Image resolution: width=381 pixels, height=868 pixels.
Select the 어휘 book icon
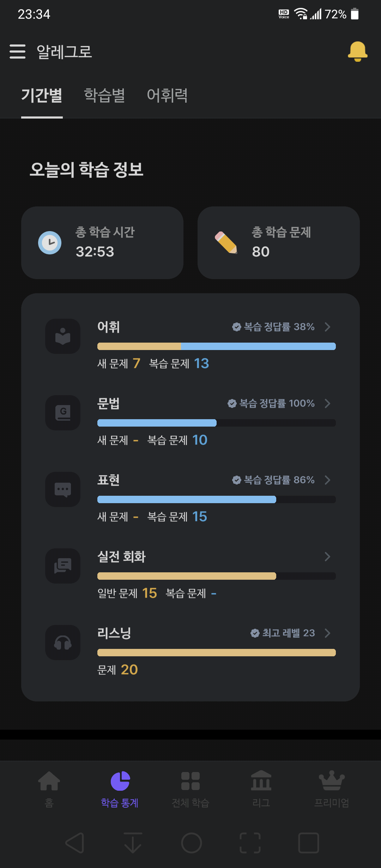click(63, 336)
